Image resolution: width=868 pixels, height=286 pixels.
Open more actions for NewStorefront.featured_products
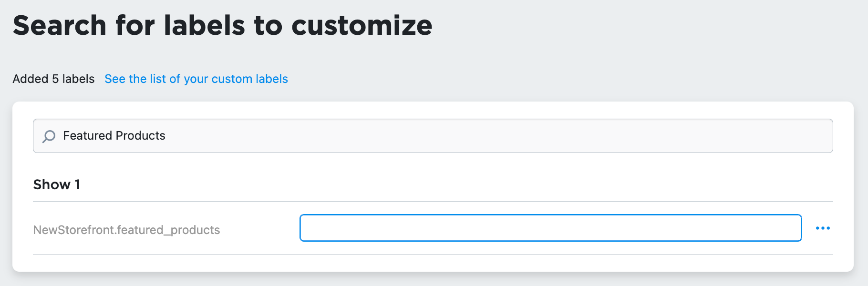824,228
